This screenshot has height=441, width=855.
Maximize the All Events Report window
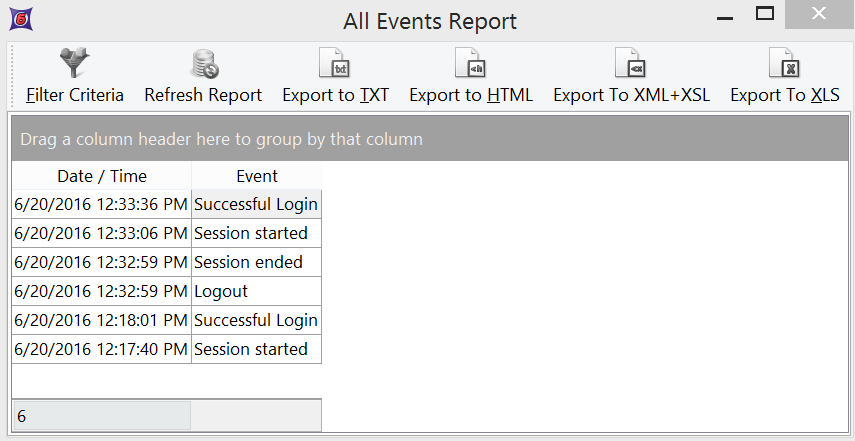[765, 14]
